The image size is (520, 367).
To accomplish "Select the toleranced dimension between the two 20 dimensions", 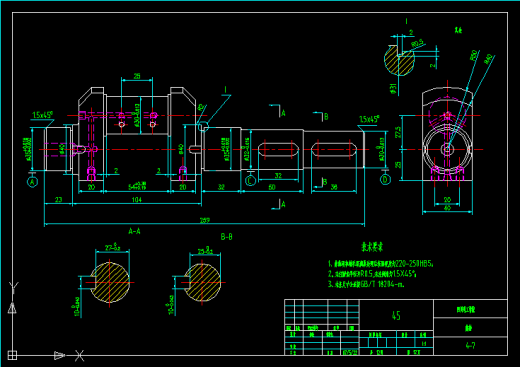I will click(137, 186).
